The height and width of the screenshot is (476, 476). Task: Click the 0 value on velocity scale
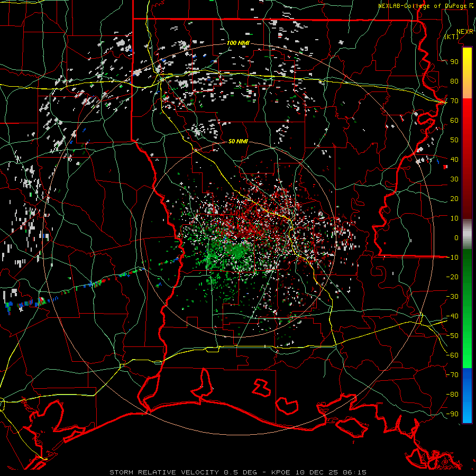456,237
